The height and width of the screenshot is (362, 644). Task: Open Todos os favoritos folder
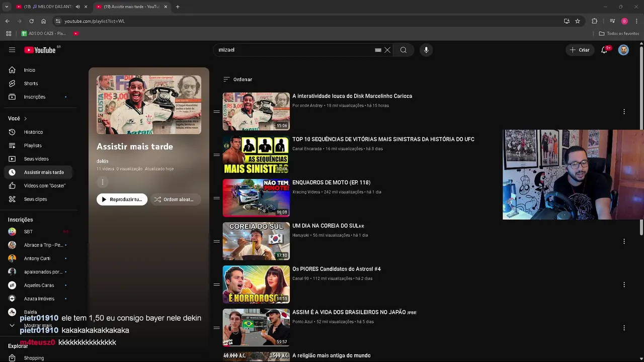click(x=619, y=33)
